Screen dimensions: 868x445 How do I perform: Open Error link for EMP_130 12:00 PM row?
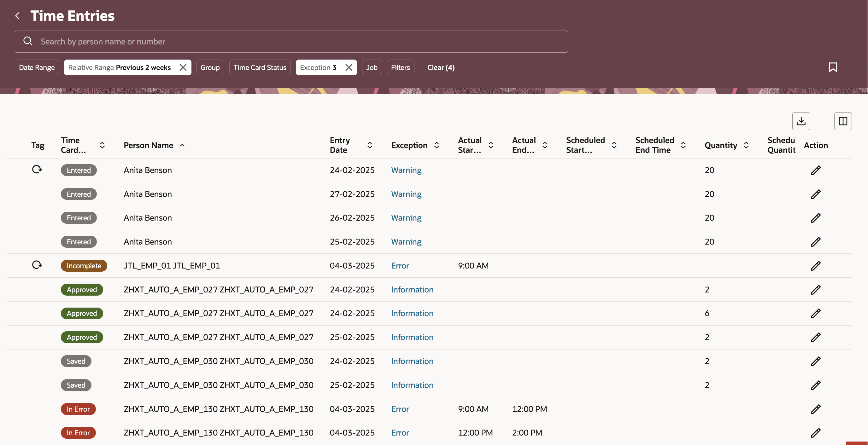[x=400, y=432]
